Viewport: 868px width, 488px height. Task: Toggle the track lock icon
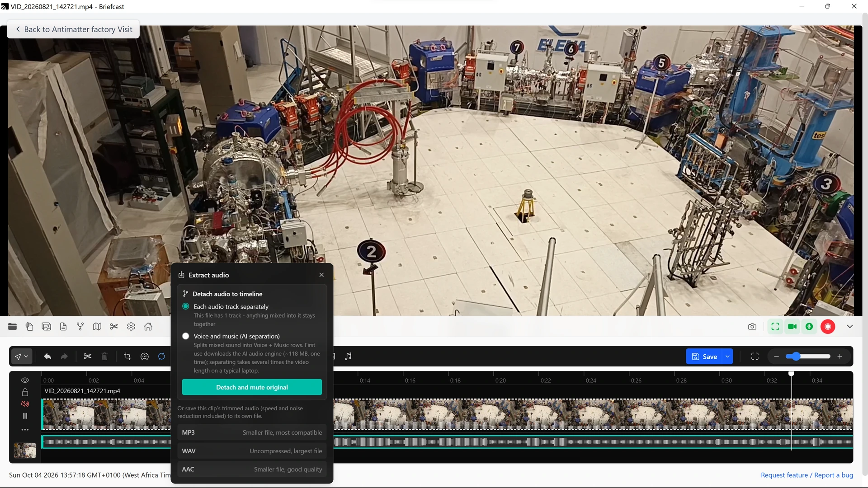(25, 392)
